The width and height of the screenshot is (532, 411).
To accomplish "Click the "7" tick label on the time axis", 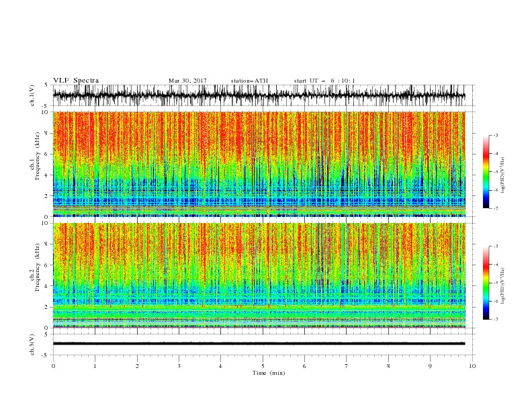I will pyautogui.click(x=347, y=366).
